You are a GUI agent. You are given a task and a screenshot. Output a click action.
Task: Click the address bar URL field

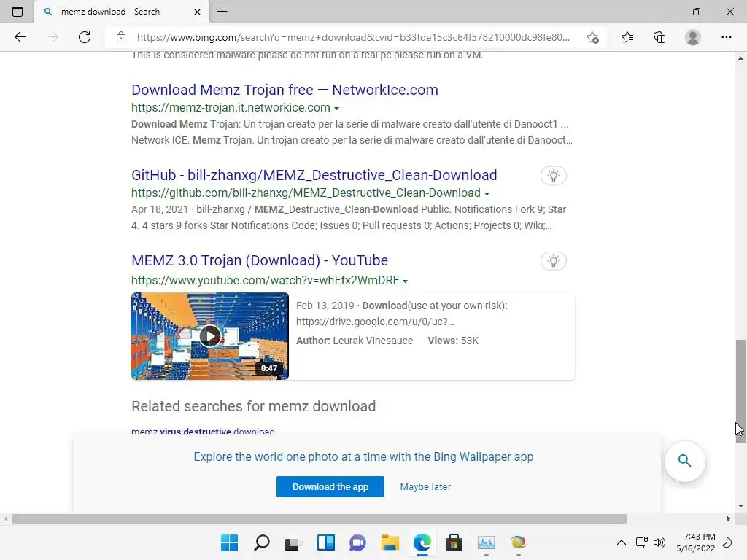[x=354, y=37]
